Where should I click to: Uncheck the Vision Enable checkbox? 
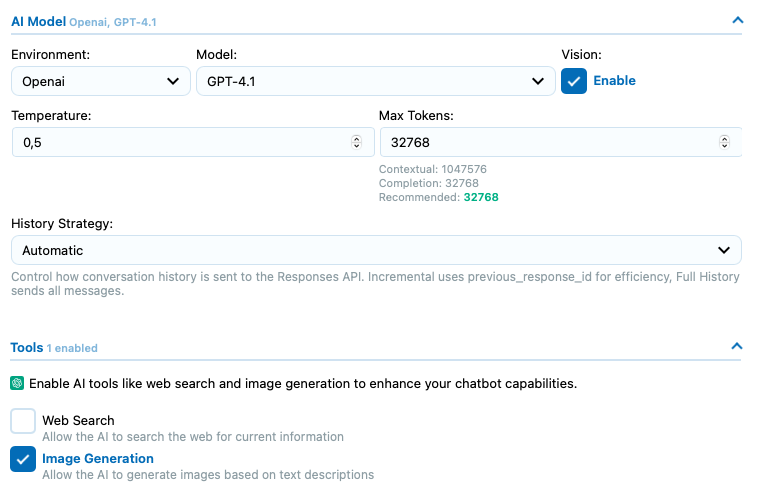coord(574,81)
